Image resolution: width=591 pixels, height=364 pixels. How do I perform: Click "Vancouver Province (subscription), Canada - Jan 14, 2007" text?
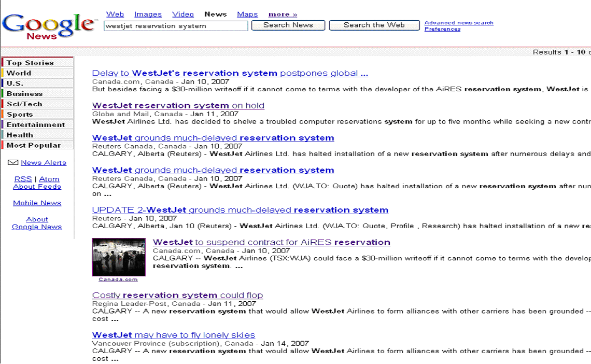tap(201, 343)
